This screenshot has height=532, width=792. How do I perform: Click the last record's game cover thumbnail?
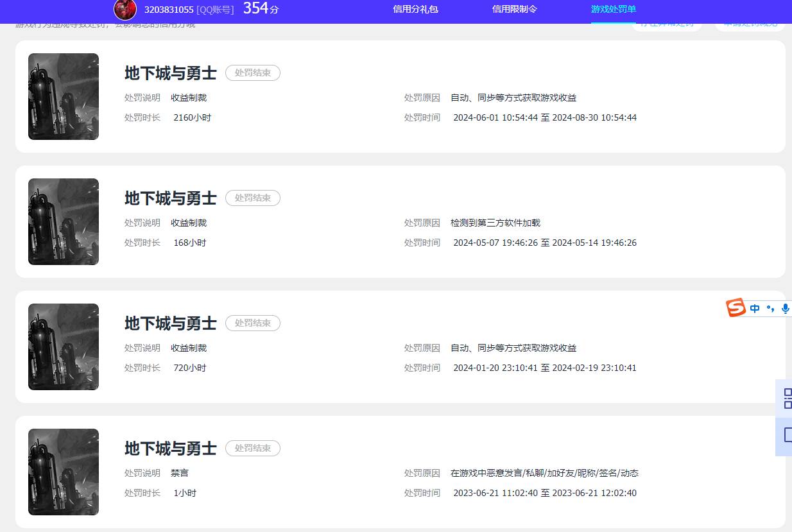tap(63, 472)
